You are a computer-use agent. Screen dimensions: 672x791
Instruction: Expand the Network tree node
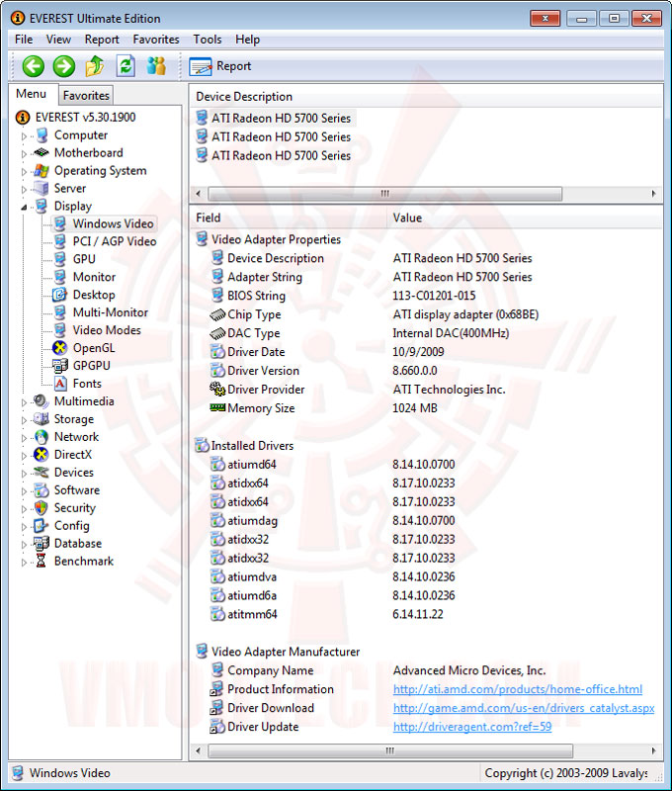pyautogui.click(x=24, y=437)
